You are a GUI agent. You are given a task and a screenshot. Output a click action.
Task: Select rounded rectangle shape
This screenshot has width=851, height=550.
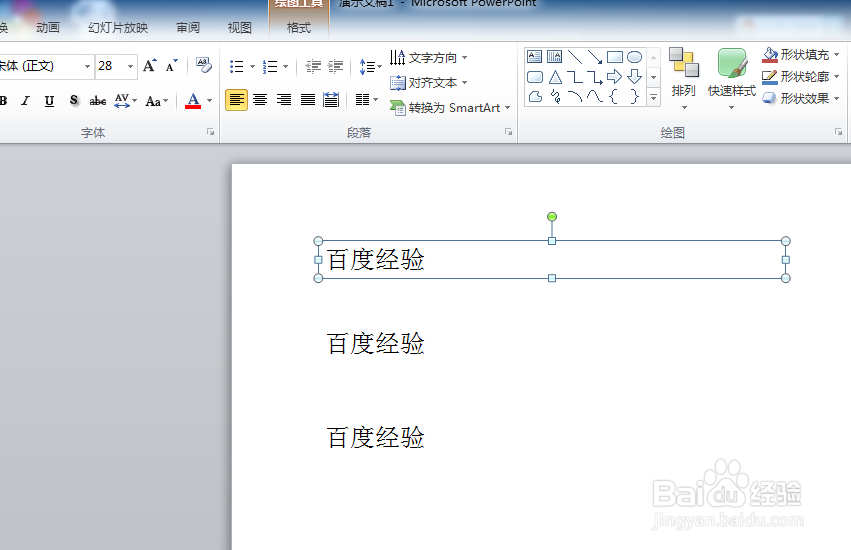(535, 77)
